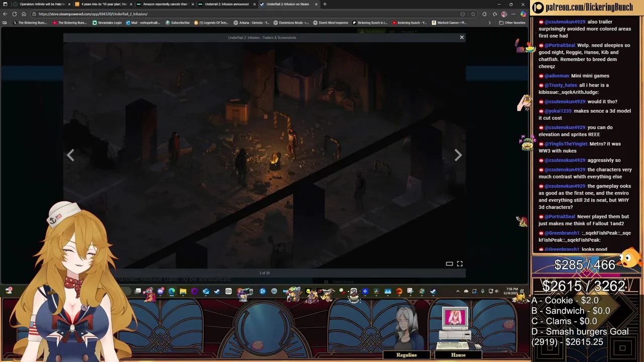Open screenshot in fullscreen mode
644x362 pixels.
click(460, 263)
